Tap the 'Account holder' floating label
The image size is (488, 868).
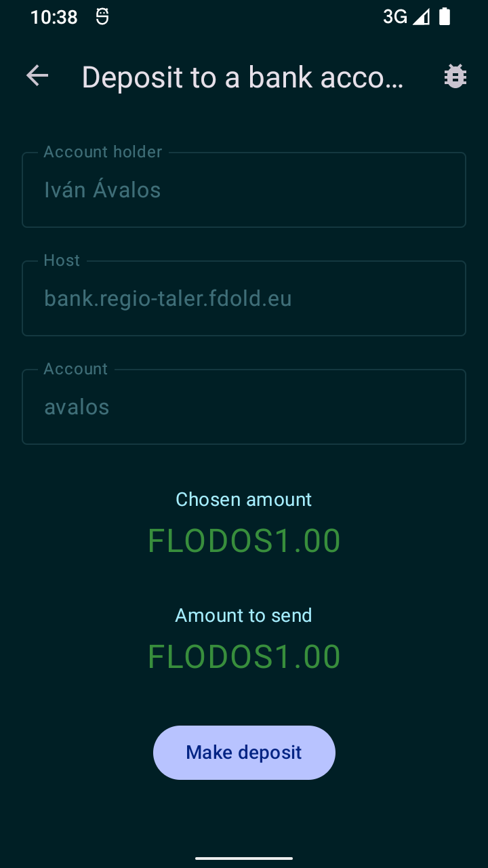103,153
